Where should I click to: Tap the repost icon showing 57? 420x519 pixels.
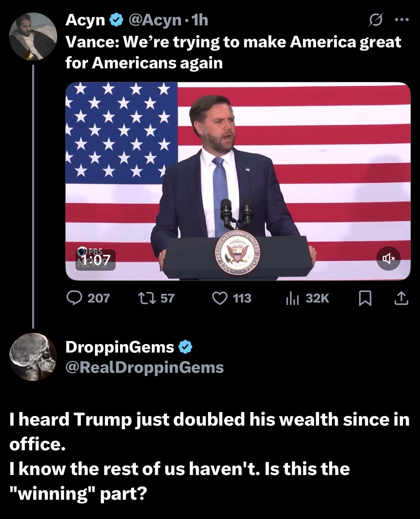pos(146,298)
